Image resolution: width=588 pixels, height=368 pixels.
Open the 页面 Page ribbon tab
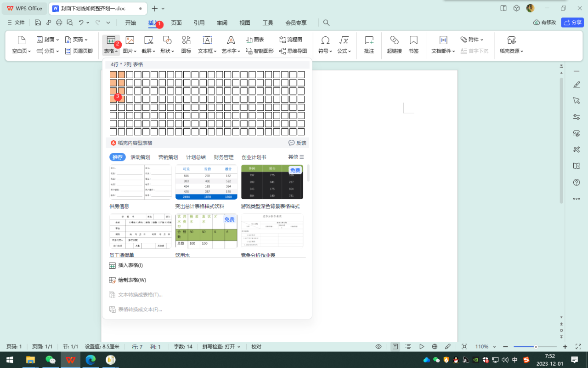point(176,23)
